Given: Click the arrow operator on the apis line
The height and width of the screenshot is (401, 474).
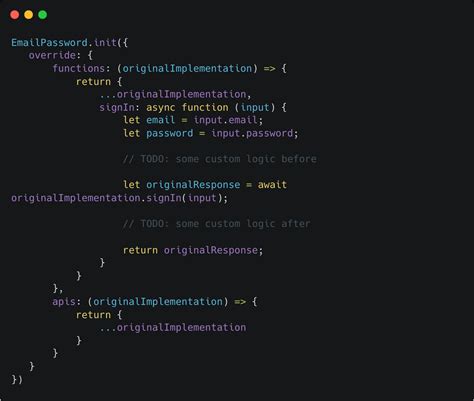Looking at the screenshot, I should pyautogui.click(x=240, y=302).
